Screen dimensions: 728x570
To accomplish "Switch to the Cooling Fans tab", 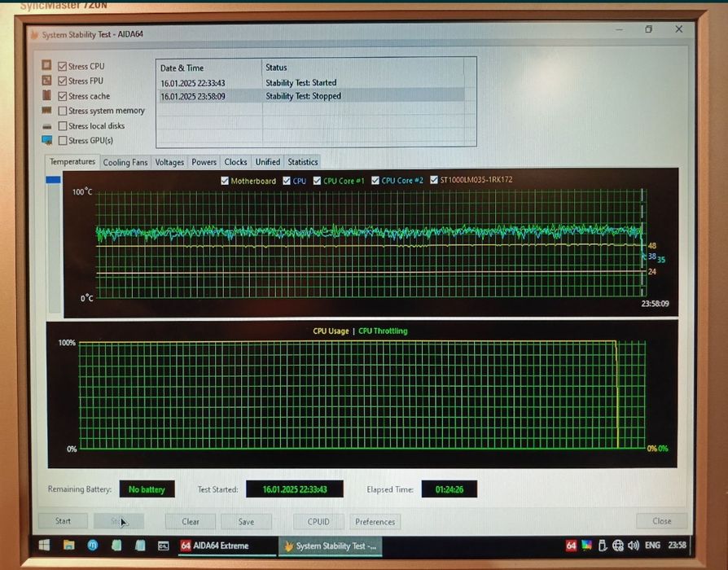I will point(125,163).
